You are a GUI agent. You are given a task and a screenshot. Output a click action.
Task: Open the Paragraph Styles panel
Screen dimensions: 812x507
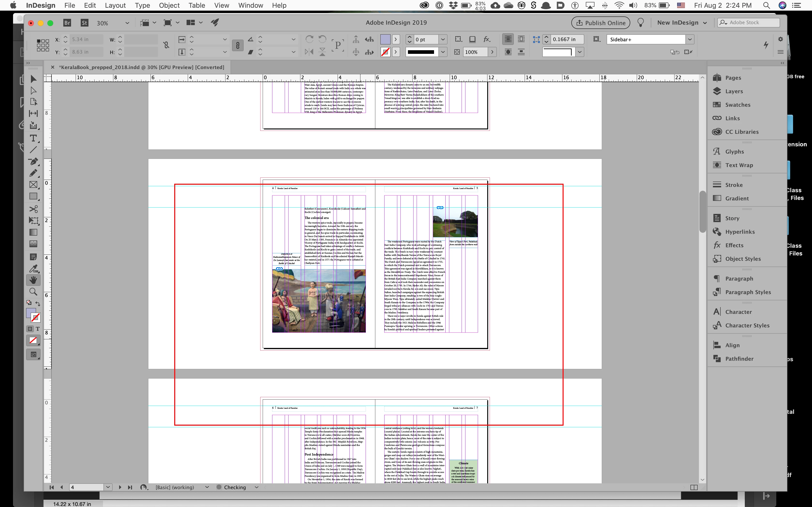click(747, 292)
